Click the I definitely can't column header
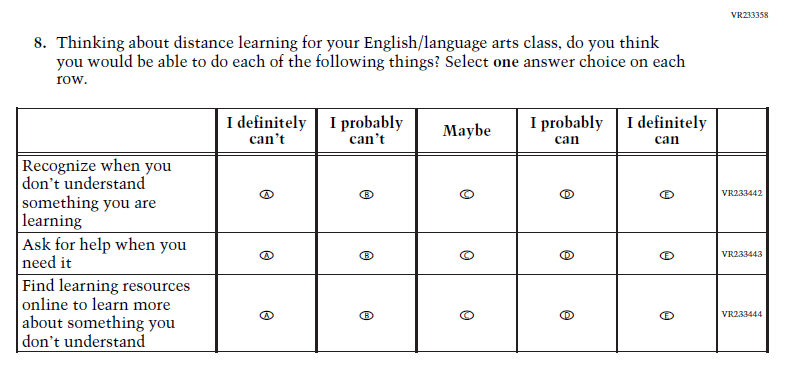The width and height of the screenshot is (785, 368). pos(266,131)
